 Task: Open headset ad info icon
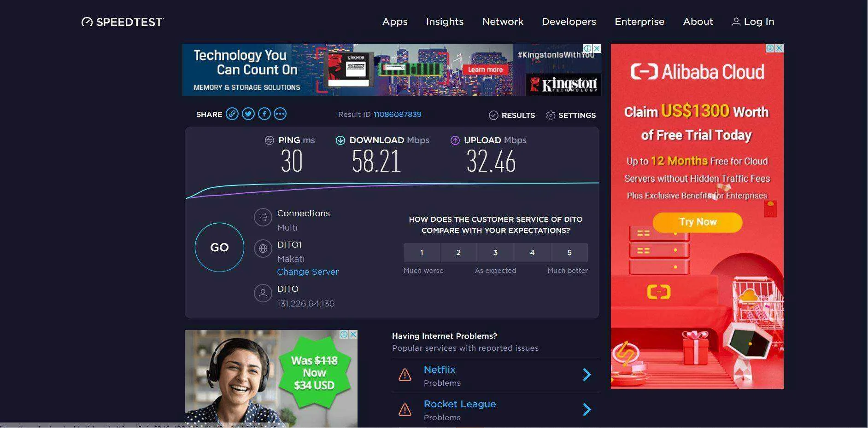coord(344,335)
